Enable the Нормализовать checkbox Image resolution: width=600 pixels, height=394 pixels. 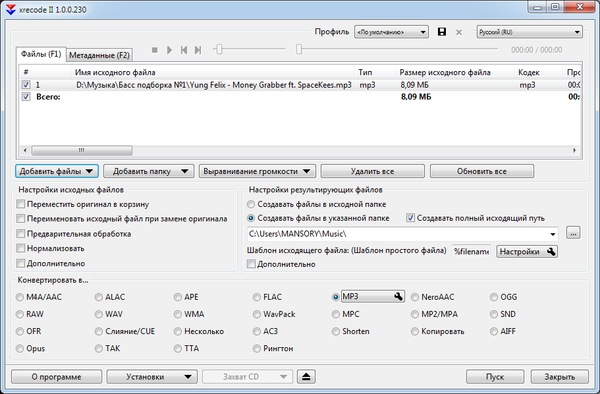pyautogui.click(x=21, y=248)
